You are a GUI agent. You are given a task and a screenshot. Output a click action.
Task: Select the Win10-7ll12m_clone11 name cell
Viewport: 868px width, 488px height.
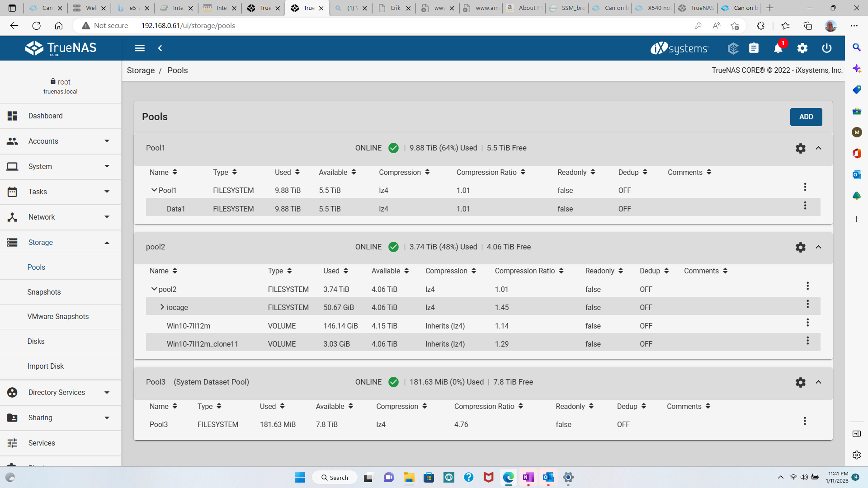(x=202, y=344)
